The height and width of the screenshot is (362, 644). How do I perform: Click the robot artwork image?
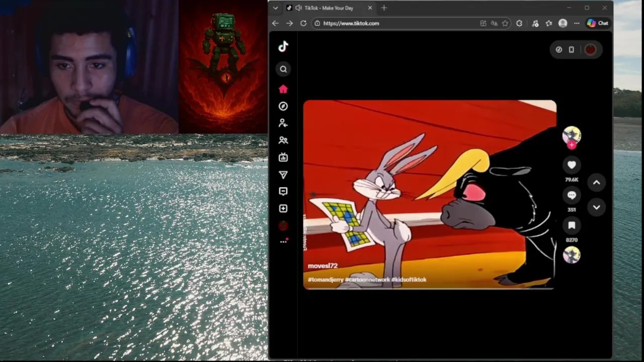(x=223, y=66)
